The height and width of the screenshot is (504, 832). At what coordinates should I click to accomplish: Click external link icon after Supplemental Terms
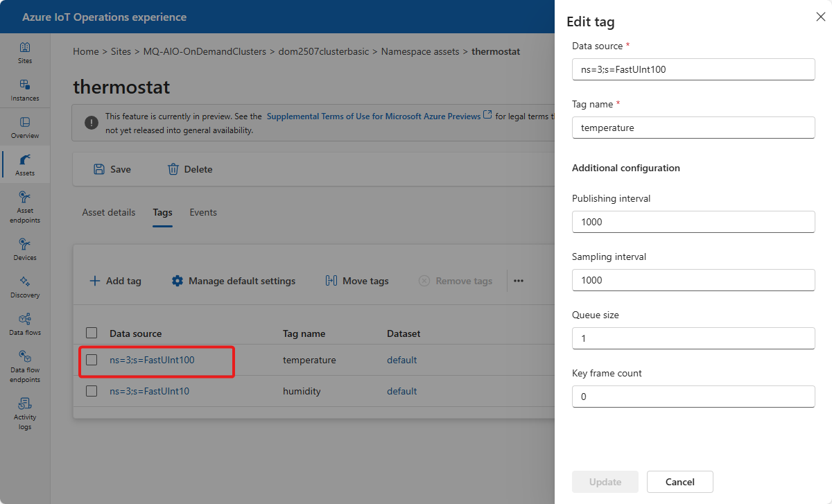[487, 115]
